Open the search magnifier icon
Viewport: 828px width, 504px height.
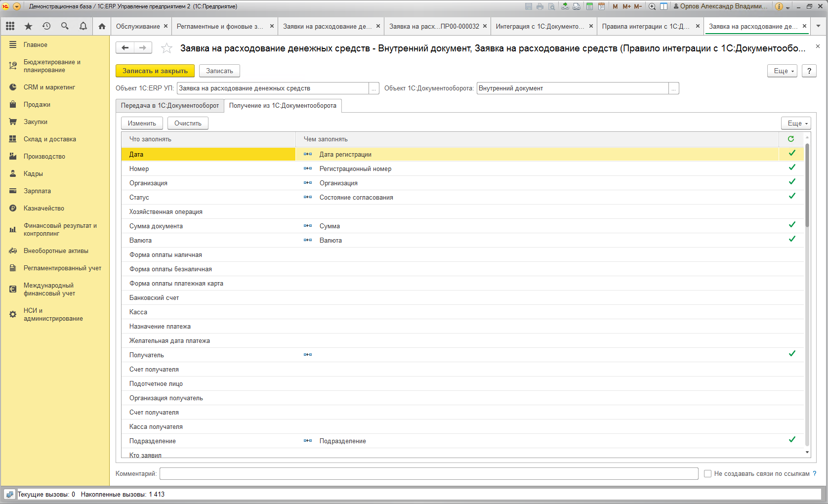coord(65,26)
